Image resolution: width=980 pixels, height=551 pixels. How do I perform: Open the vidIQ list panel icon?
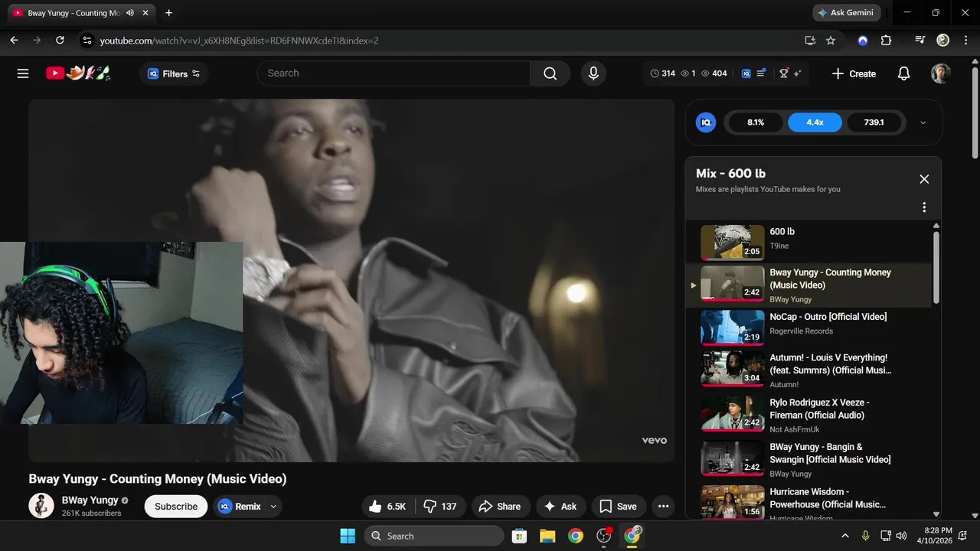coord(761,73)
